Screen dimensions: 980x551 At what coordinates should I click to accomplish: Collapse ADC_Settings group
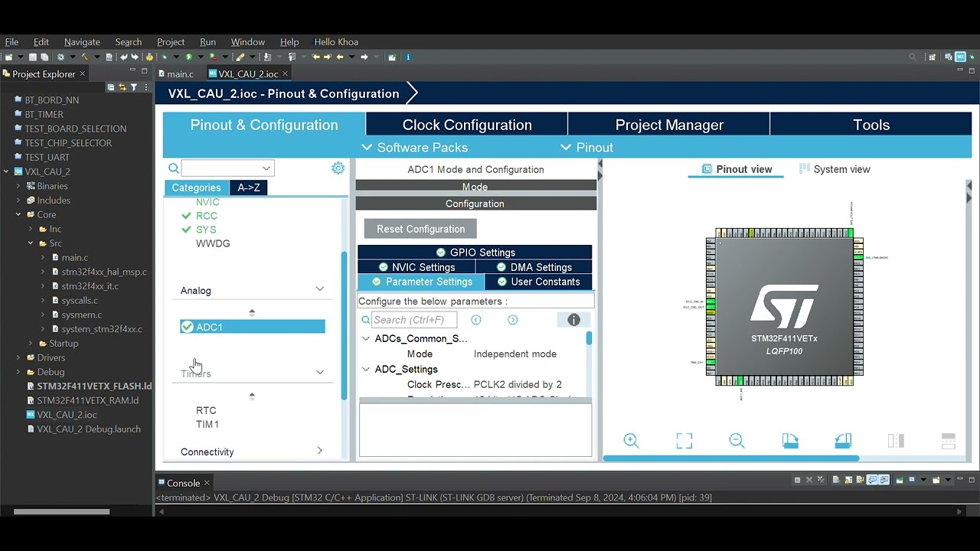coord(366,369)
